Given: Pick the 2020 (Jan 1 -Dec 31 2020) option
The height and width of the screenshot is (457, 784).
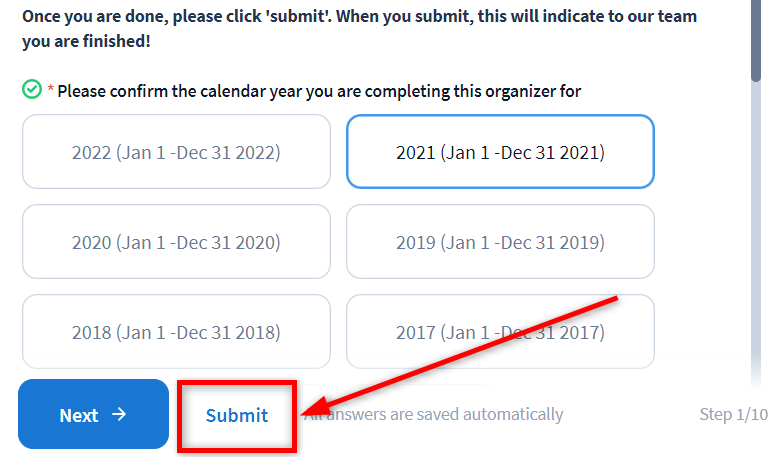Looking at the screenshot, I should [x=176, y=242].
